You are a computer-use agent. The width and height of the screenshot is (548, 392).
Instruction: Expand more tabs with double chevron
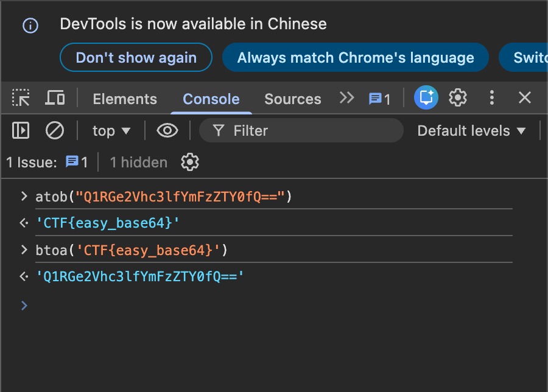point(347,98)
